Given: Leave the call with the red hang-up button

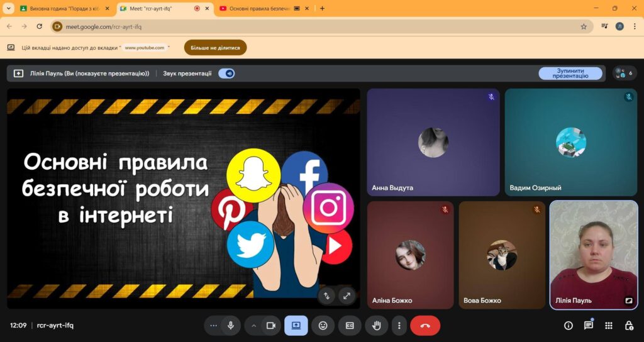Looking at the screenshot, I should coord(425,326).
